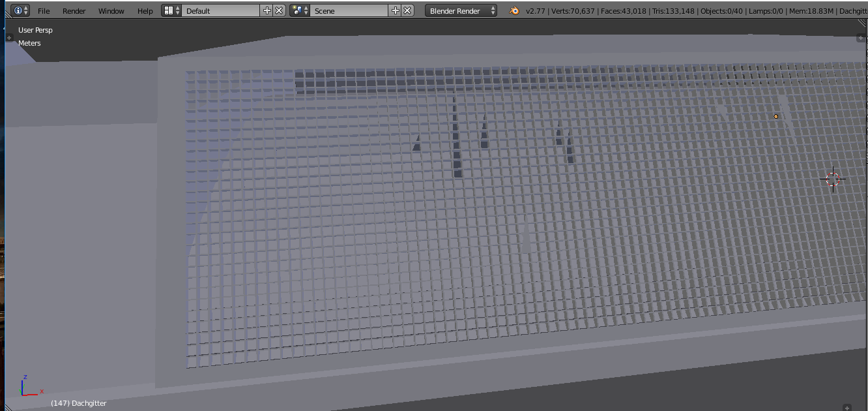Expand the hidden header with bottom-right plus
This screenshot has height=411, width=868.
847,408
